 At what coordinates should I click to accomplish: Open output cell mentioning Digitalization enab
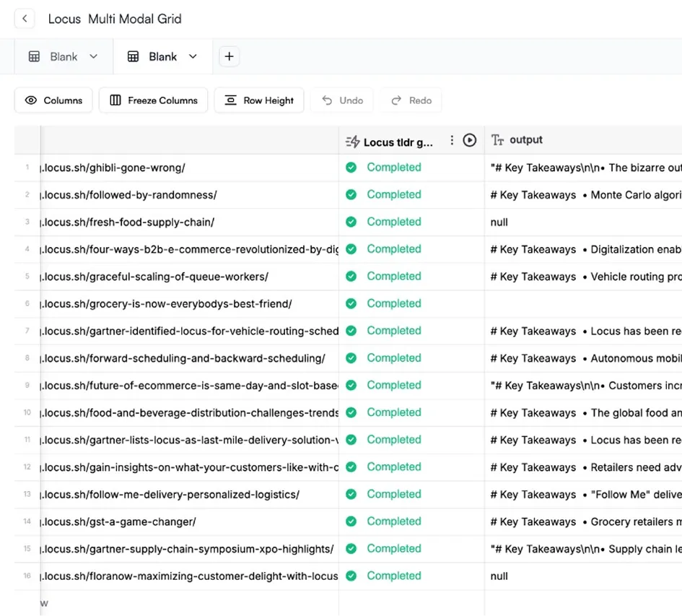click(583, 249)
